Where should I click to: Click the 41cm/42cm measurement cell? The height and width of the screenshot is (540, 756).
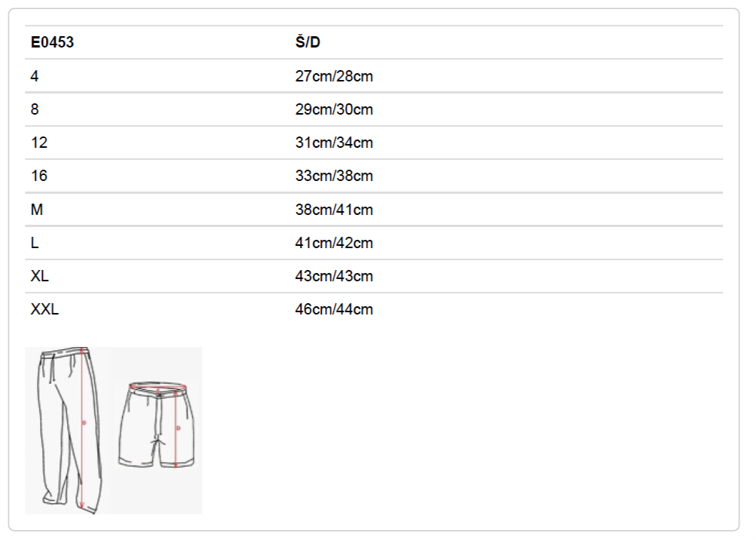point(334,243)
